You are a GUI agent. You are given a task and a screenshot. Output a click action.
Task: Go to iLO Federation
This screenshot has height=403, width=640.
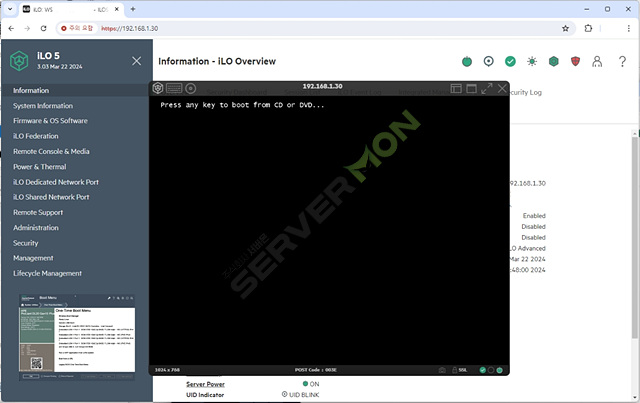tap(36, 136)
